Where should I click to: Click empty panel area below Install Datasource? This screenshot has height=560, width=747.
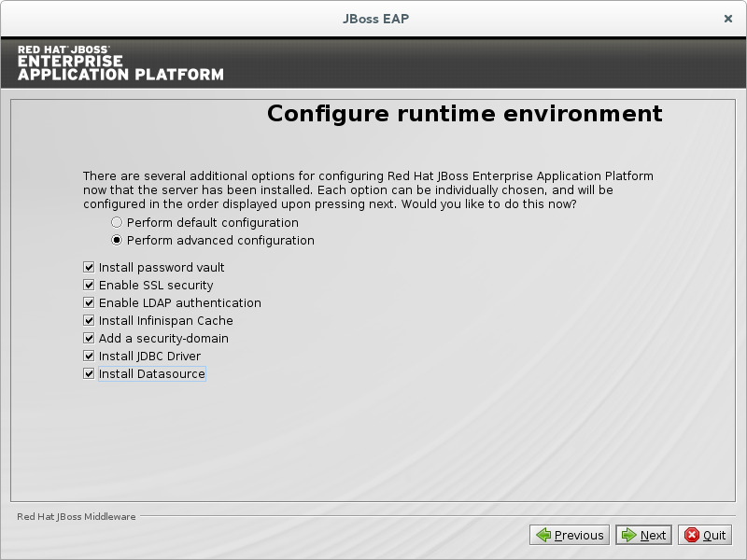pos(373,439)
